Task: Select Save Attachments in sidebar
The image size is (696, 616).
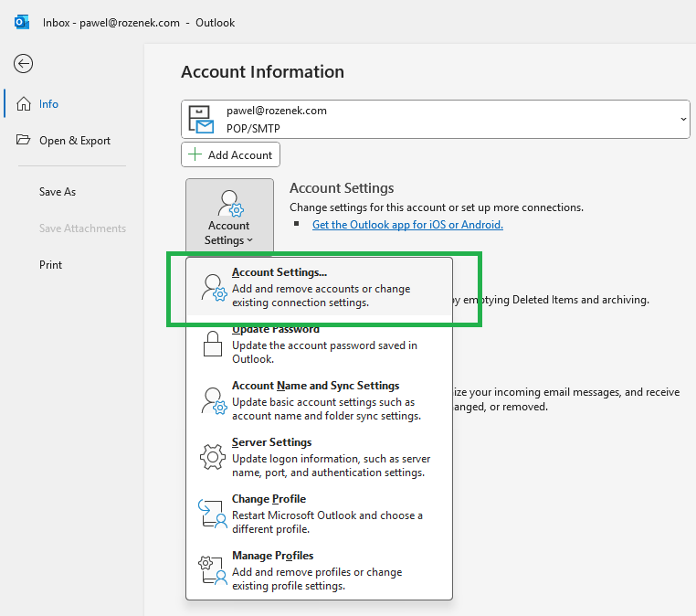Action: point(82,228)
